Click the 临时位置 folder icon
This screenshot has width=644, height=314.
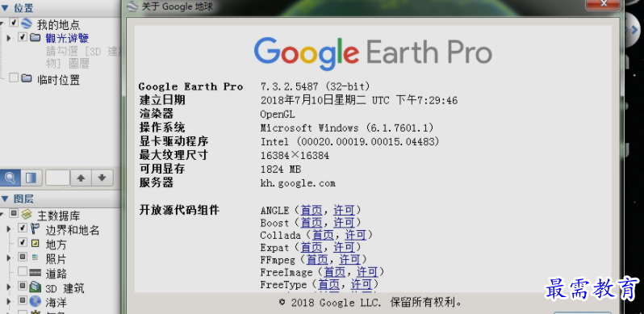tap(27, 78)
